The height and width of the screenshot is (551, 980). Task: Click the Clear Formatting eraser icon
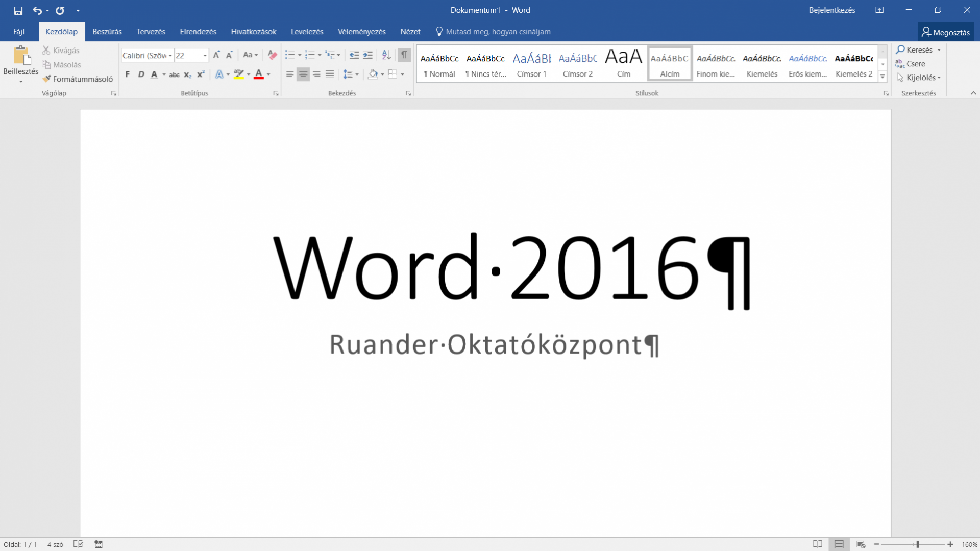(x=273, y=55)
